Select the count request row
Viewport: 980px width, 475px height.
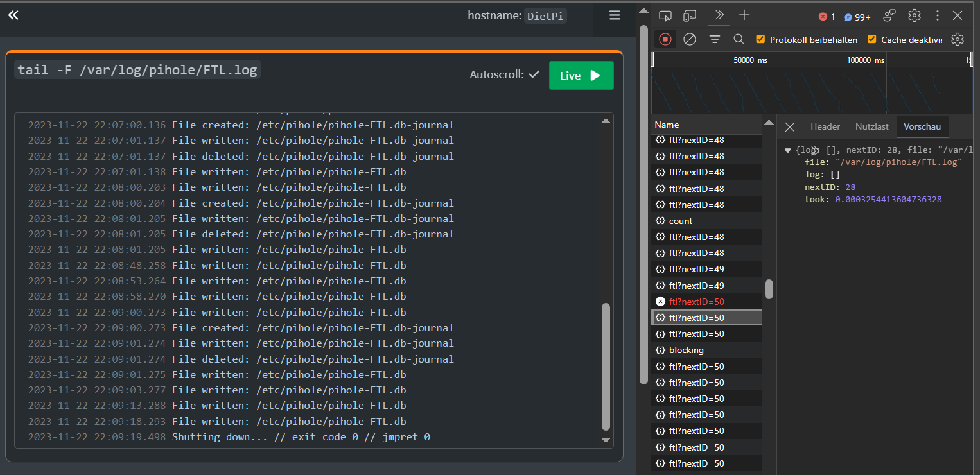click(706, 221)
